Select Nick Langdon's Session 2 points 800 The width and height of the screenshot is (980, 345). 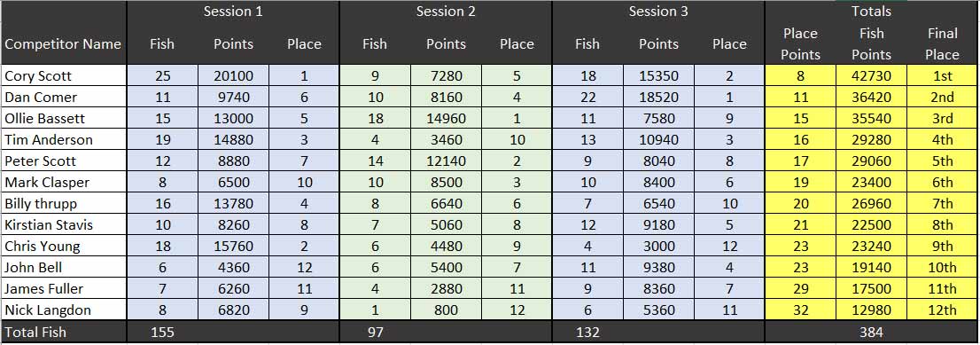coord(446,310)
